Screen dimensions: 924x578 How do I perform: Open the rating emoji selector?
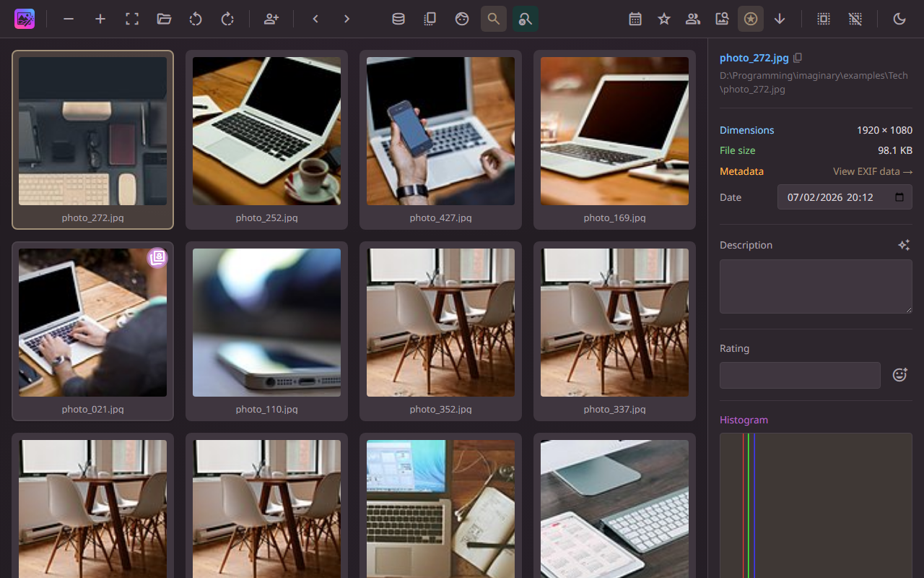pos(899,374)
